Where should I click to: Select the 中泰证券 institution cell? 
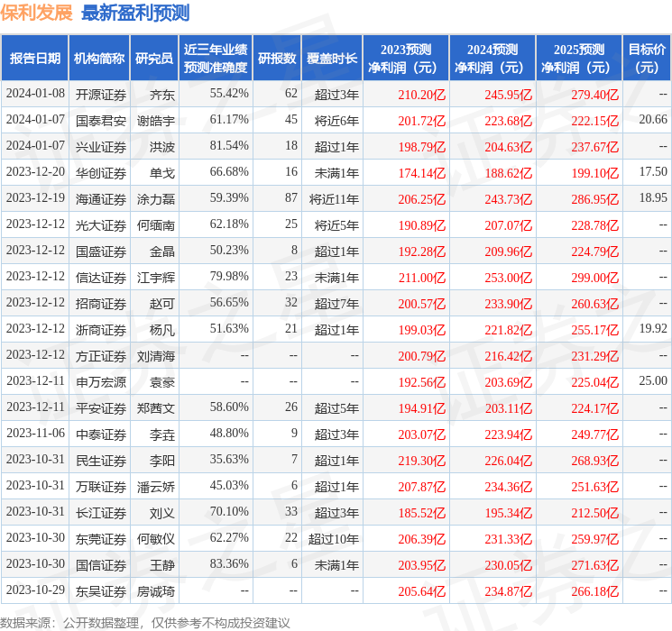[101, 434]
